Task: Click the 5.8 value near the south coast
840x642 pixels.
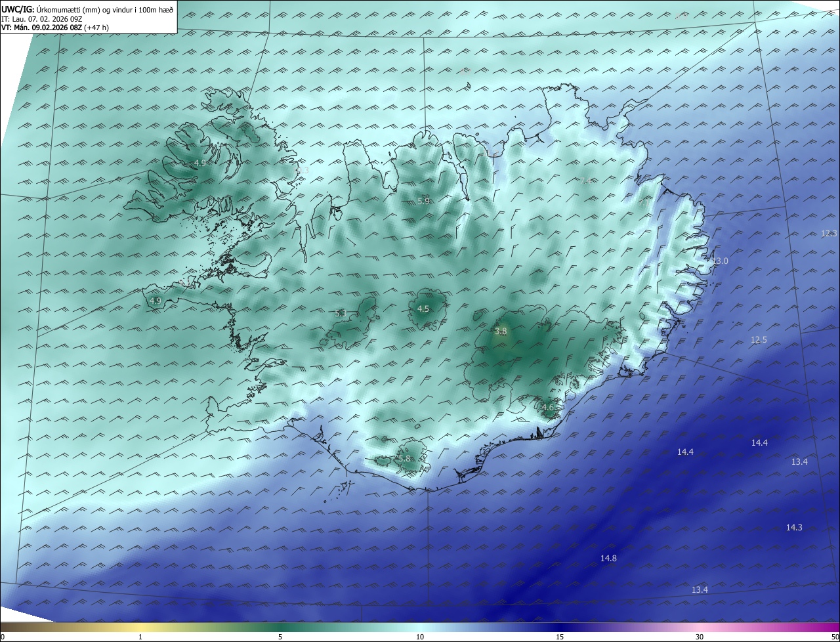Action: [404, 458]
